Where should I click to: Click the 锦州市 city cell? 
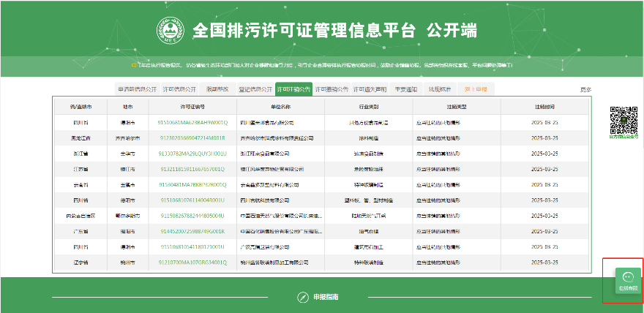click(128, 263)
